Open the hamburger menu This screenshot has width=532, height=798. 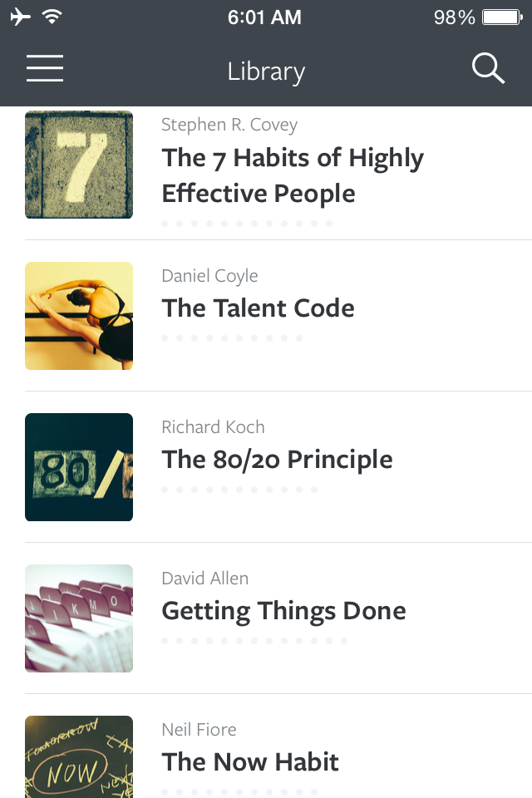45,69
